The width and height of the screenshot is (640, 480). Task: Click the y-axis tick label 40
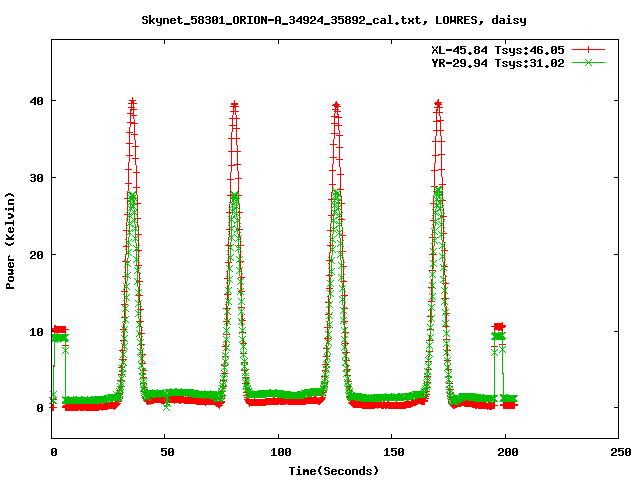[37, 101]
